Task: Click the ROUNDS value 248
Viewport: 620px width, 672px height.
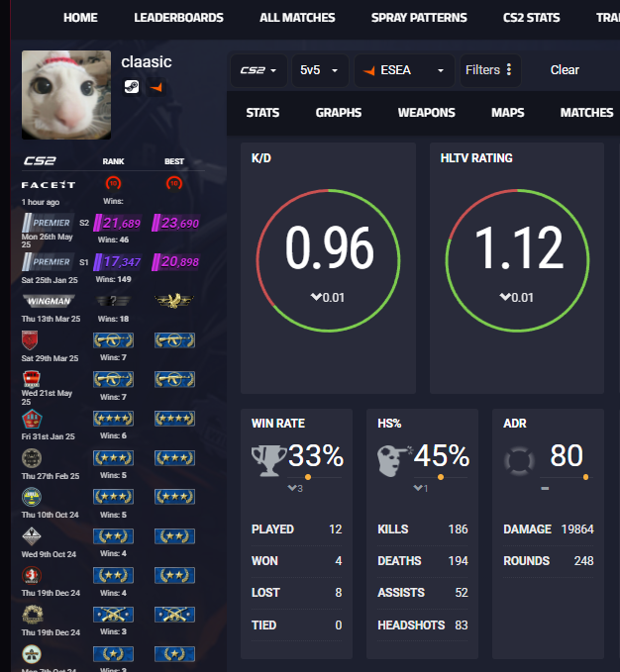Action: 583,561
